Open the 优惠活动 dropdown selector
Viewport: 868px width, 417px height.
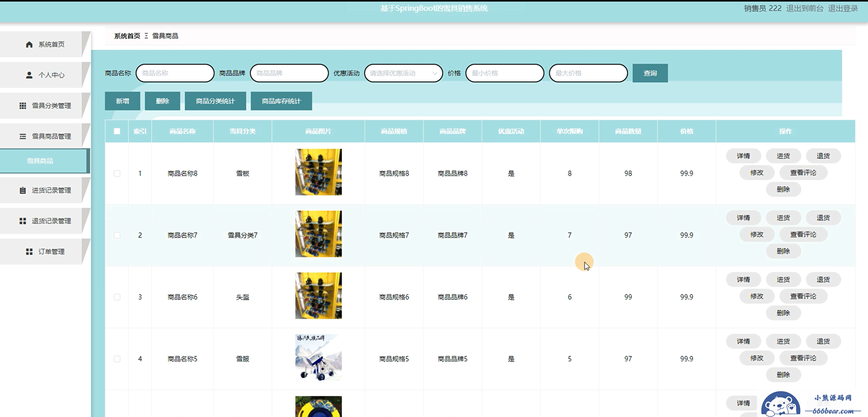coord(403,73)
